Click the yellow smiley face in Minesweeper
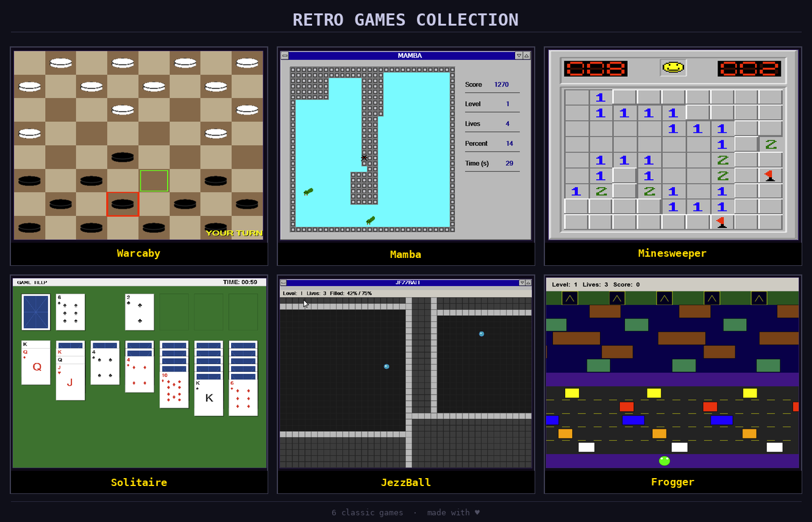 point(673,68)
